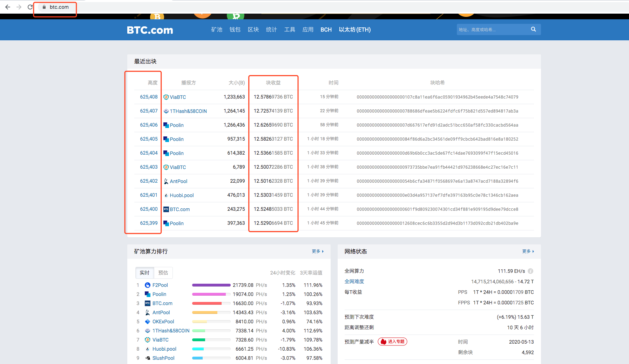The width and height of the screenshot is (629, 364).
Task: Reload the page with refresh icon
Action: (x=30, y=7)
